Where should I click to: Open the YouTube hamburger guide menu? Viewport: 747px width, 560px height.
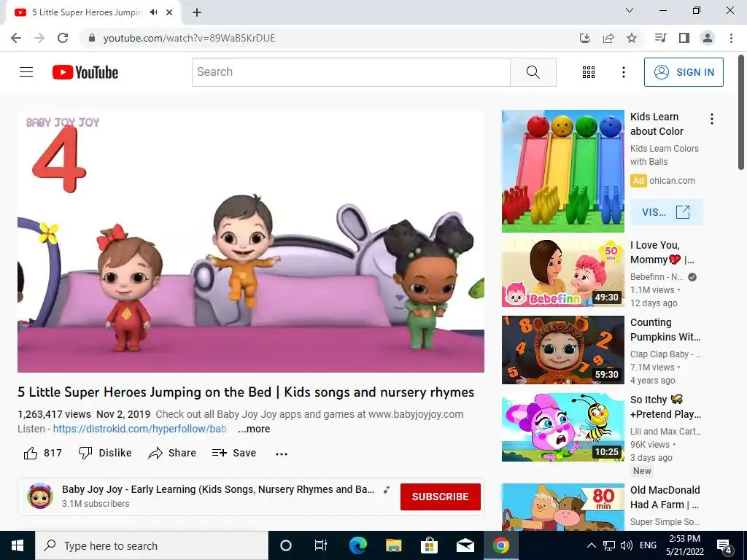(x=26, y=72)
